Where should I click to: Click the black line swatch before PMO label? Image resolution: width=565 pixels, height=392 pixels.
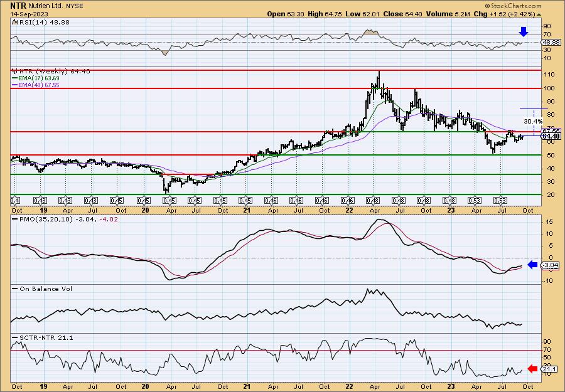(x=15, y=220)
